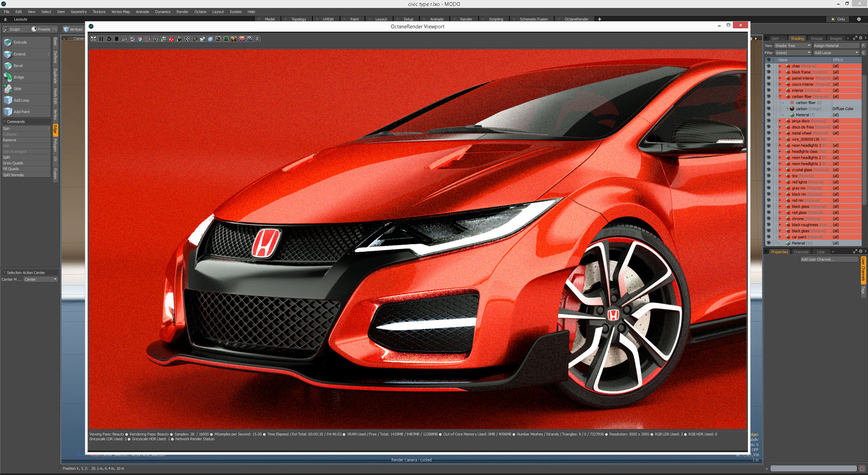The width and height of the screenshot is (868, 475).
Task: Click the green Material sphere swatch
Action: tap(792, 114)
